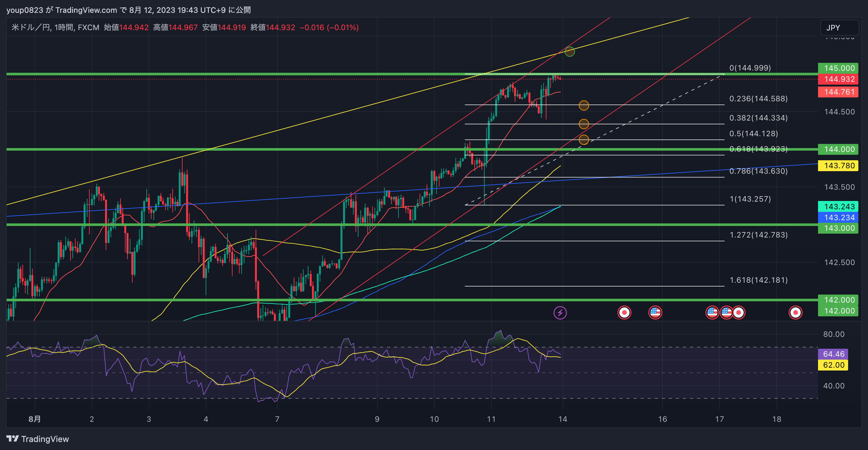Click the 始値144.942 open value
Screen dimensions: 868x450
126,27
